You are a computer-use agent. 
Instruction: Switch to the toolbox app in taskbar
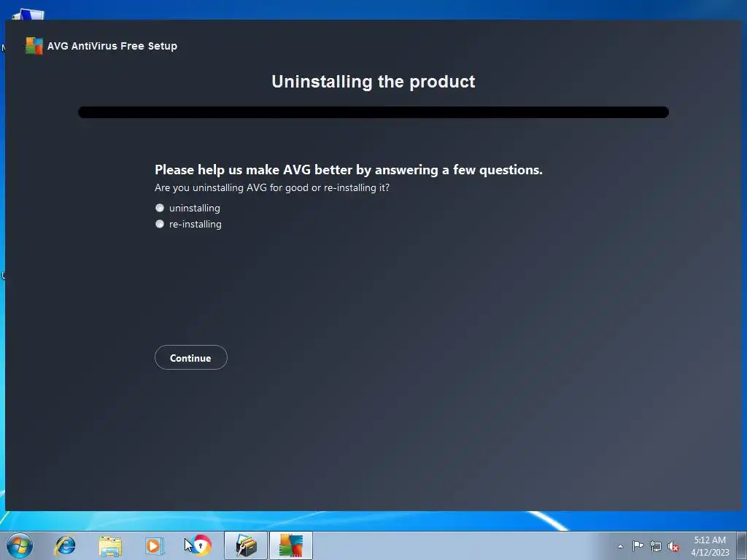(x=246, y=545)
